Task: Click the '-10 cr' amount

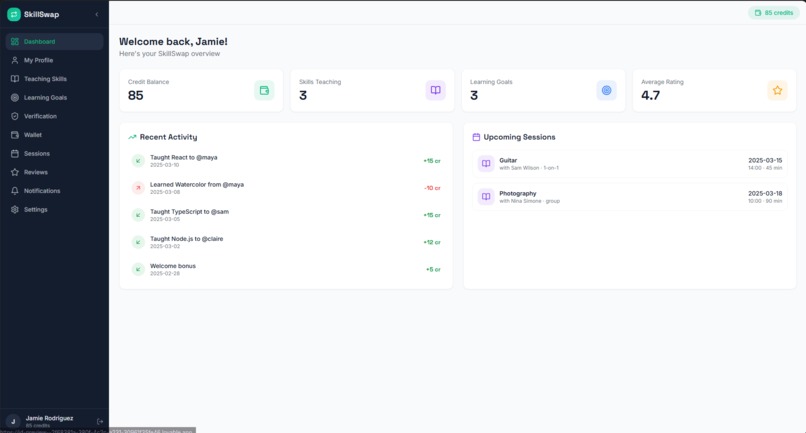Action: pos(432,188)
